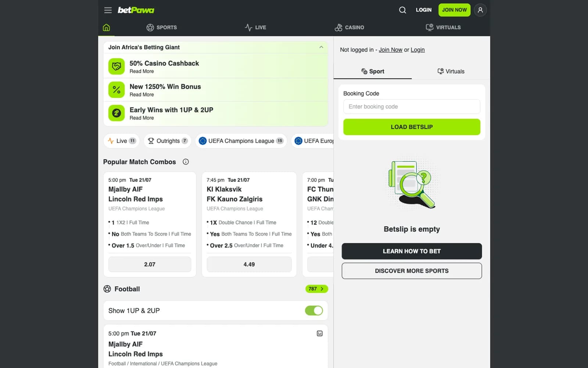Click the JOIN NOW button
This screenshot has height=368, width=588.
454,10
